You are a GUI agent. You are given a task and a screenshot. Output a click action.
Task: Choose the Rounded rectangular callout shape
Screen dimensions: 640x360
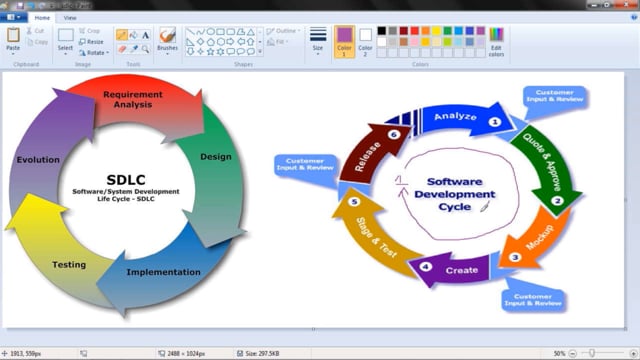point(231,51)
